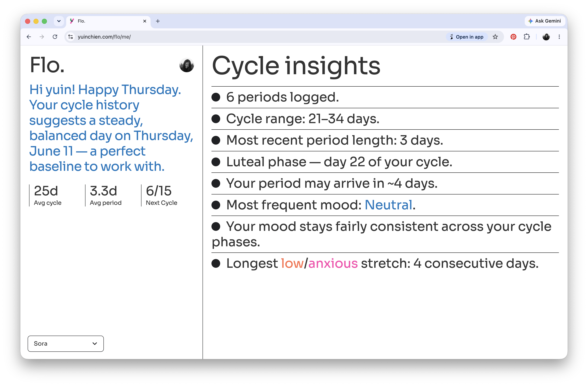Open the Chrome profile avatar

pos(546,37)
